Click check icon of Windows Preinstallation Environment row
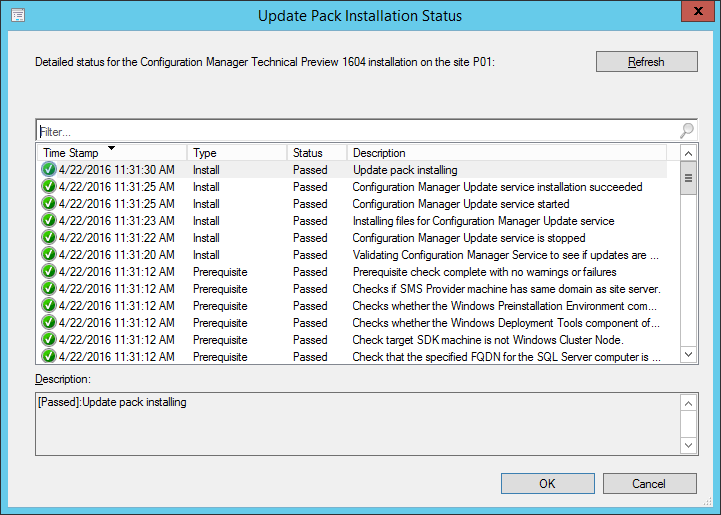This screenshot has height=515, width=721. pyautogui.click(x=49, y=305)
